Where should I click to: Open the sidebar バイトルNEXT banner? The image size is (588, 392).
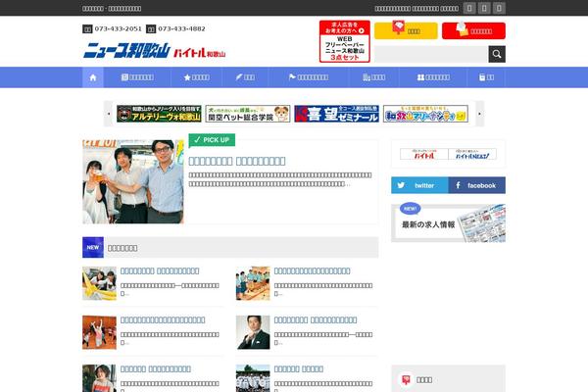tap(472, 154)
